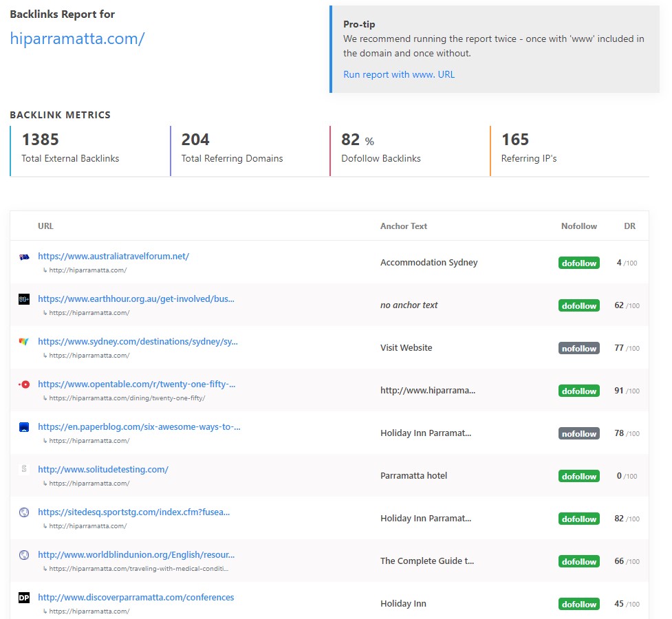Image resolution: width=672 pixels, height=619 pixels.
Task: Click the Nofollow column header
Action: coord(579,226)
